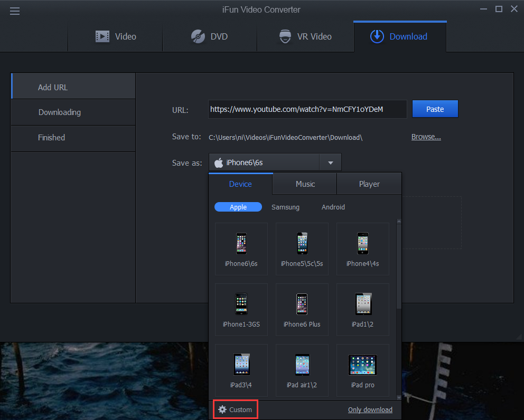Click the Only download link
Viewport: 524px width, 420px height.
(x=370, y=409)
